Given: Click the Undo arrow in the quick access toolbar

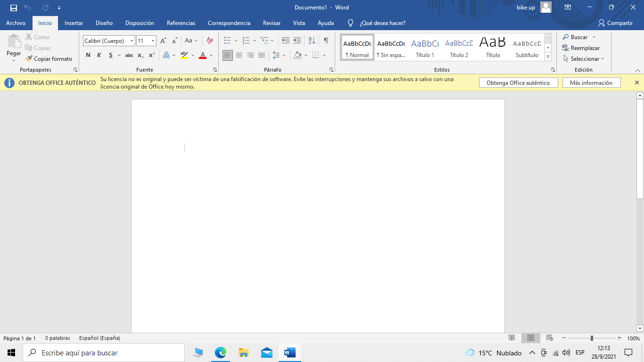Looking at the screenshot, I should (x=27, y=8).
